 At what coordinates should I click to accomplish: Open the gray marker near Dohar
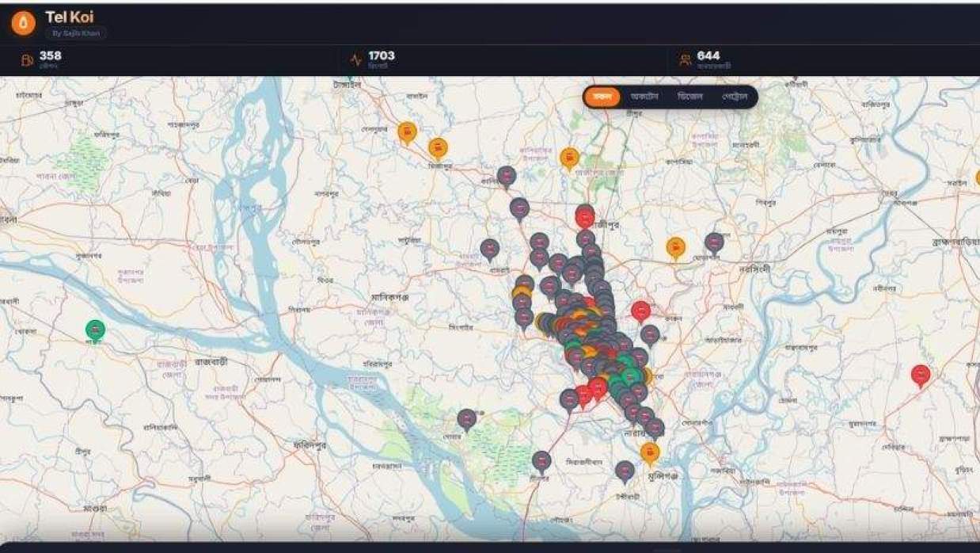[467, 419]
